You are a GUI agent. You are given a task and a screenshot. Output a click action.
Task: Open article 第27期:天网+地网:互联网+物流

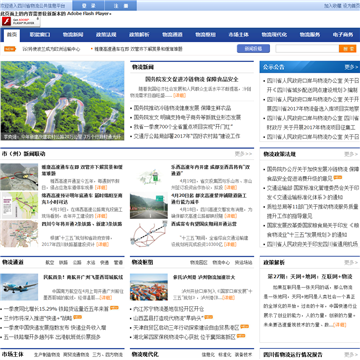pyautogui.click(x=310, y=277)
